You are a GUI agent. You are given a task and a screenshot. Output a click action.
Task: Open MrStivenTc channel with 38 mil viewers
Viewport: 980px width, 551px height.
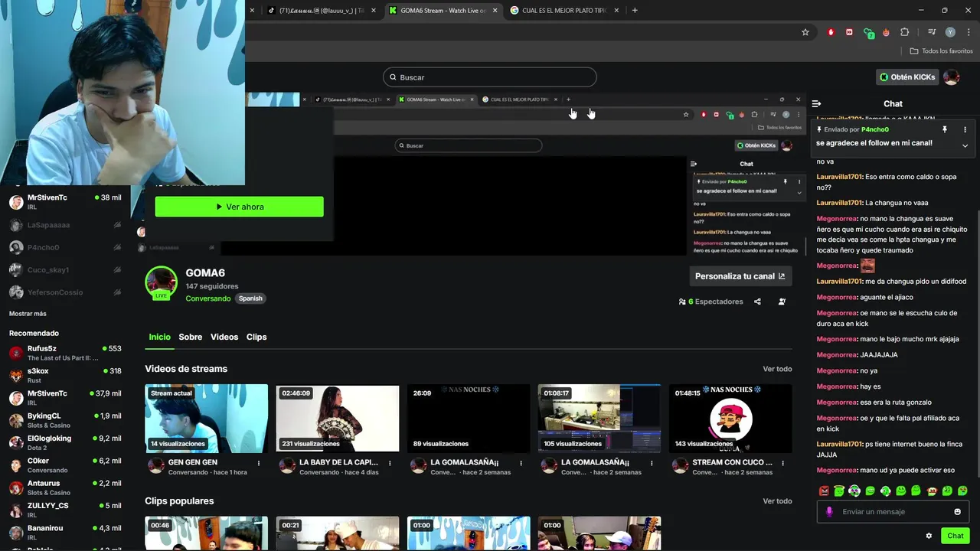pyautogui.click(x=65, y=202)
